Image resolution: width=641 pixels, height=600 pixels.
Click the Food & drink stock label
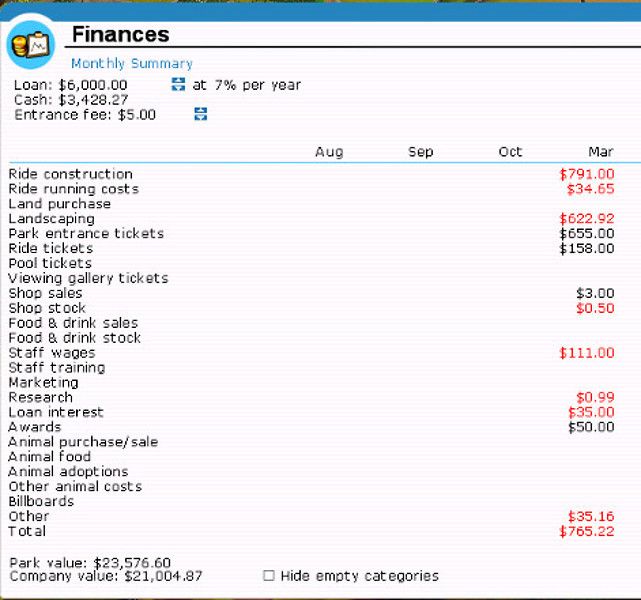click(74, 338)
